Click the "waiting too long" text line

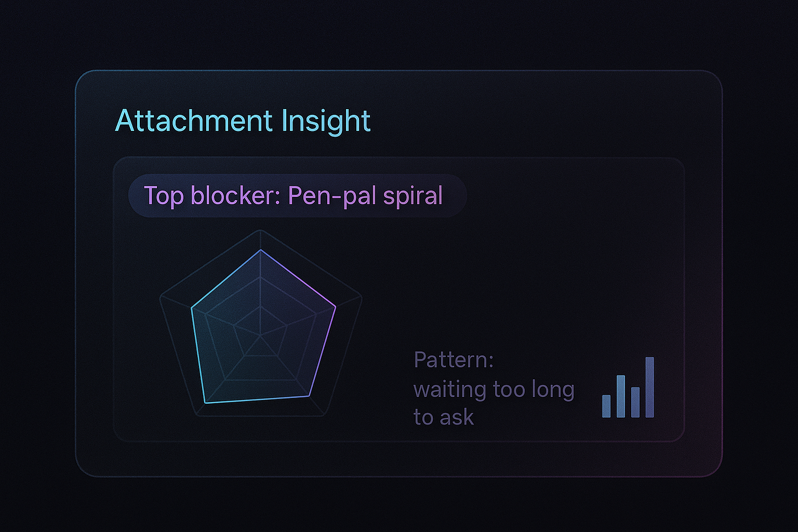[494, 389]
